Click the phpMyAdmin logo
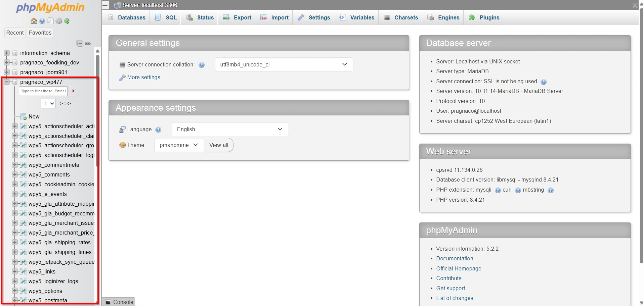Screen dimensions: 644x306 pos(50,8)
